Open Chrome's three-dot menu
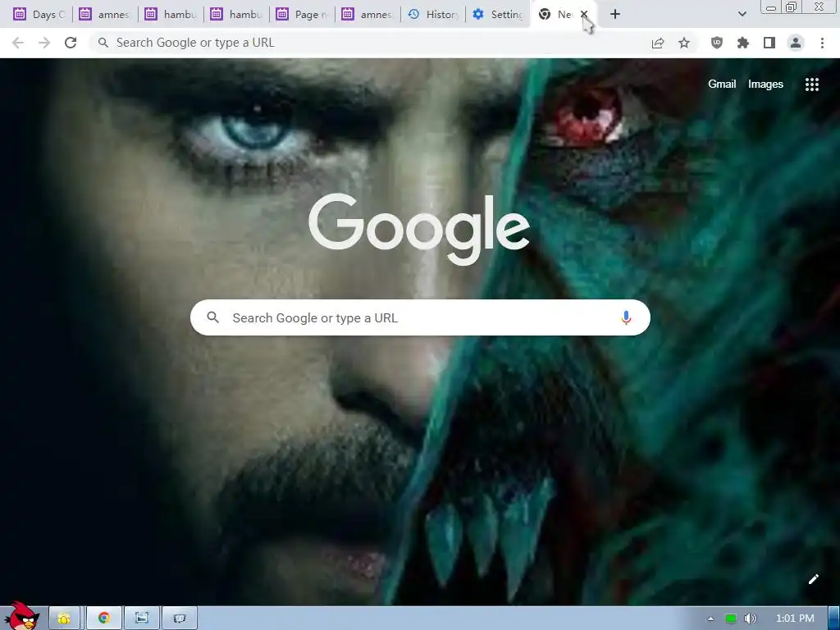The height and width of the screenshot is (630, 840). (822, 43)
